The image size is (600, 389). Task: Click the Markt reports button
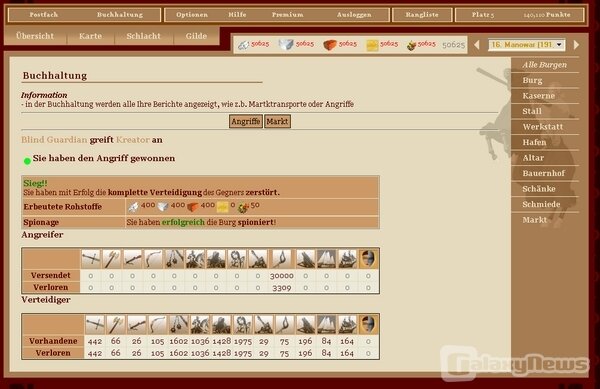277,121
